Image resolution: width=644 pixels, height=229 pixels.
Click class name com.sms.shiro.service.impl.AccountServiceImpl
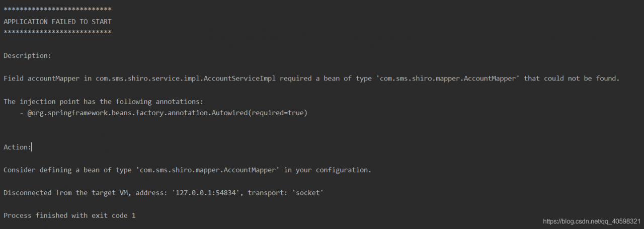186,79
